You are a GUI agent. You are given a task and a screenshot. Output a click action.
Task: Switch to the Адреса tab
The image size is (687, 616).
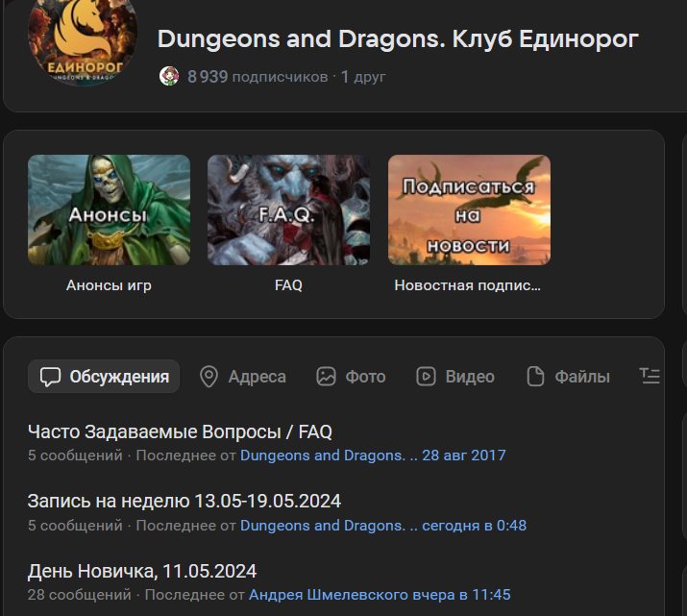tap(243, 377)
